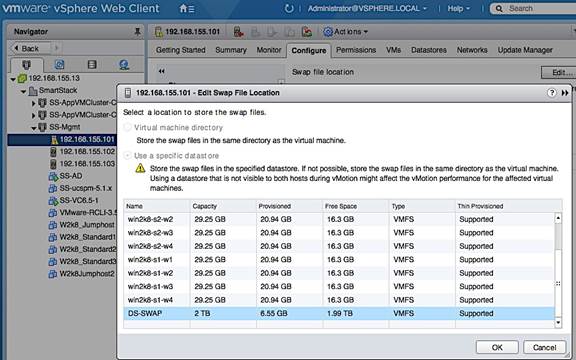Select the DS-SWAP datastore row
The width and height of the screenshot is (576, 360).
point(339,313)
